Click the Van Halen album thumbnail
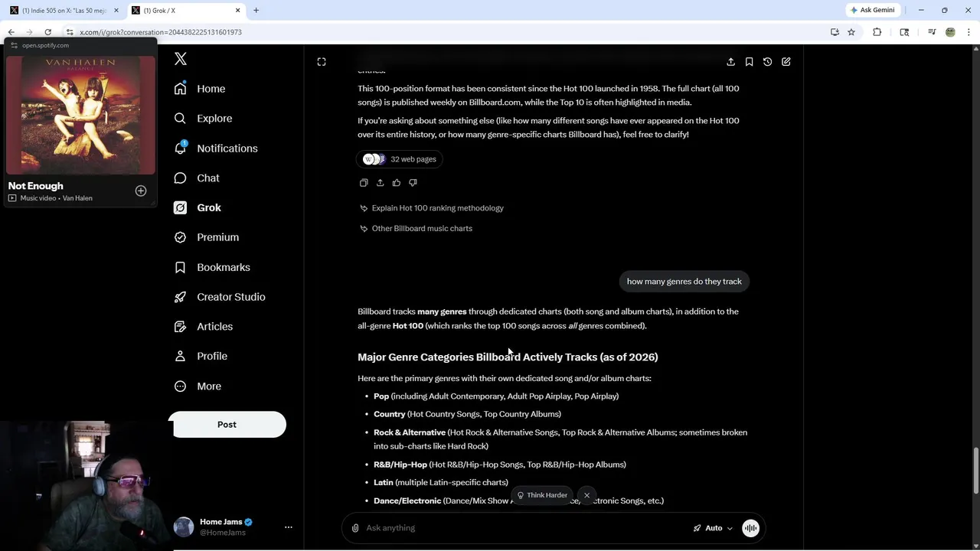Screen dimensions: 980x551 pyautogui.click(x=80, y=115)
